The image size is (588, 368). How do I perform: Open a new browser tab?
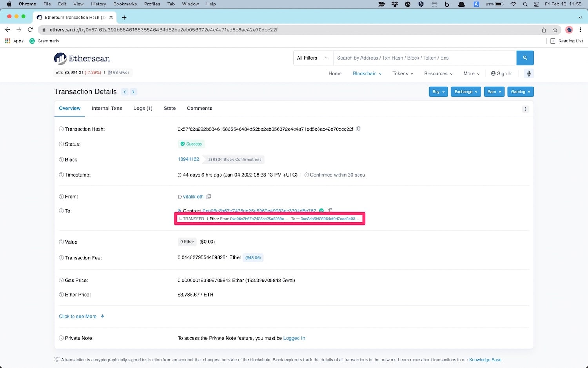(x=124, y=17)
